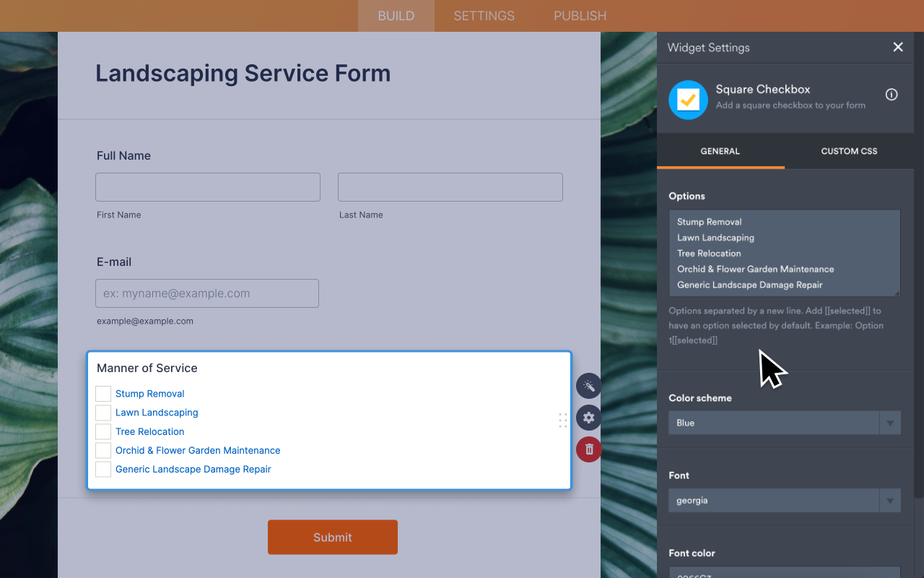Go to the SETTINGS tab

pos(483,15)
